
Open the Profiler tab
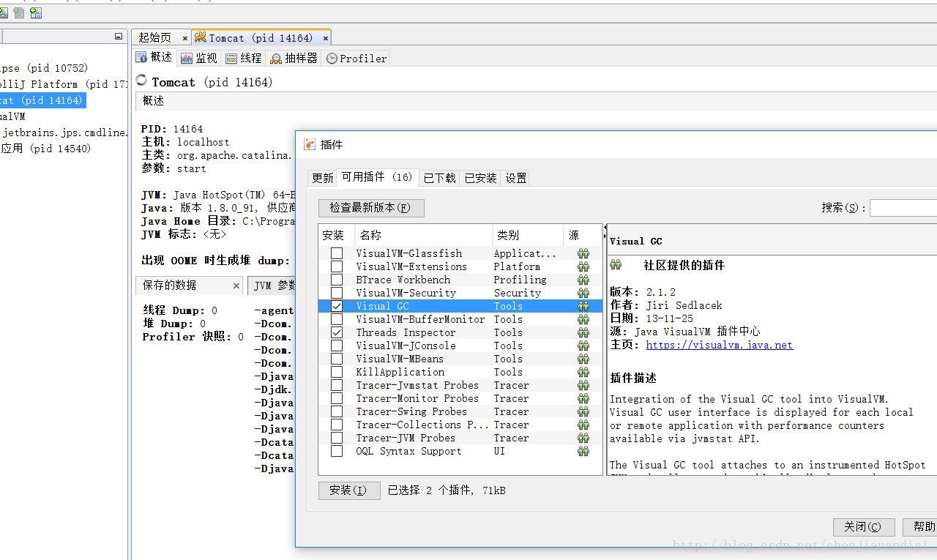click(356, 58)
